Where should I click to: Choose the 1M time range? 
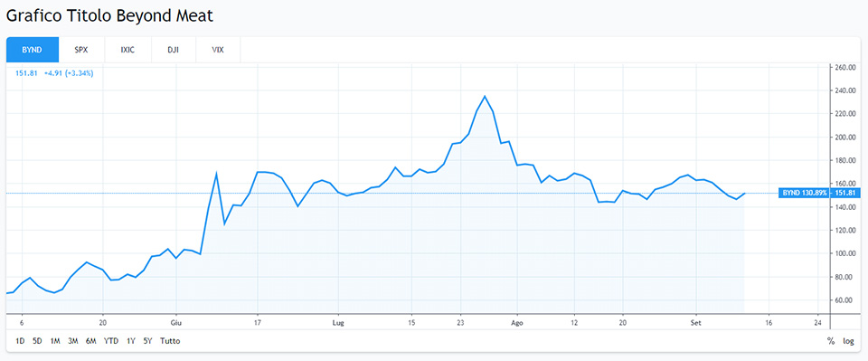coord(55,341)
